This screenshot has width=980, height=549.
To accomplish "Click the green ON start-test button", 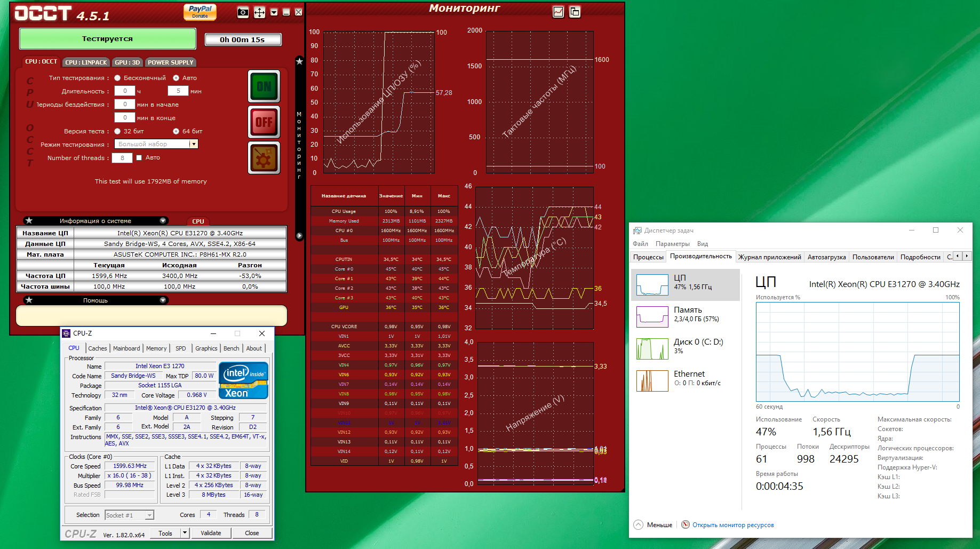I will (264, 86).
